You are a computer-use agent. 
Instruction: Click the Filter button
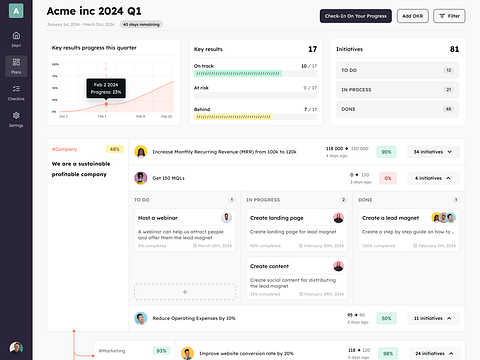[449, 16]
